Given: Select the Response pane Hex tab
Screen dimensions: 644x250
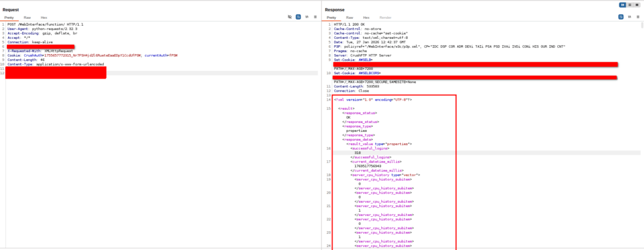Looking at the screenshot, I should pyautogui.click(x=367, y=18).
